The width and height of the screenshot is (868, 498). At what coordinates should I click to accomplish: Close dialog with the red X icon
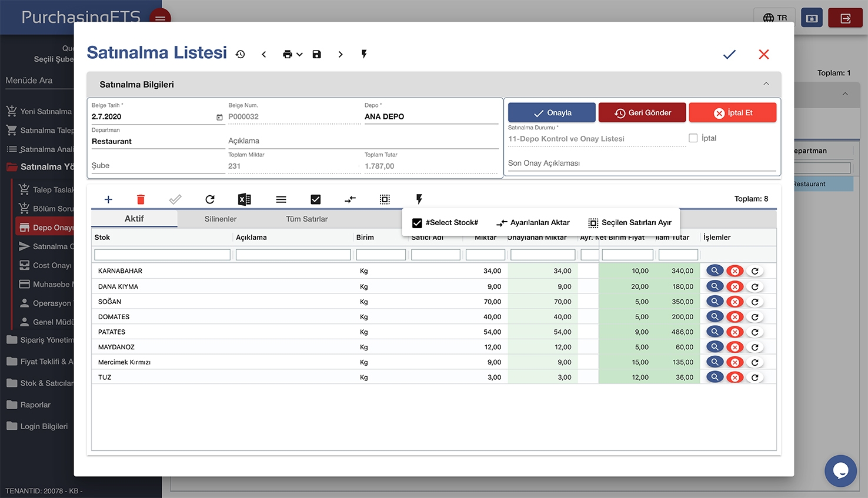[x=764, y=54]
